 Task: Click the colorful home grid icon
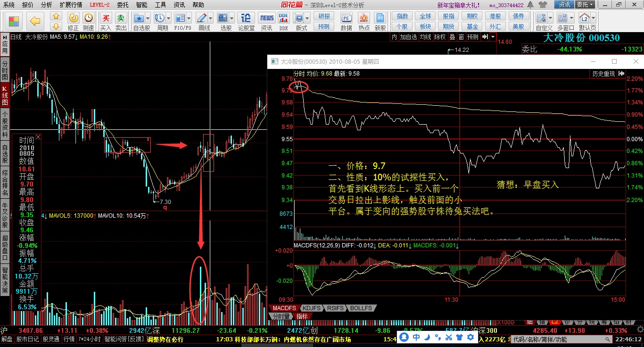[x=14, y=21]
